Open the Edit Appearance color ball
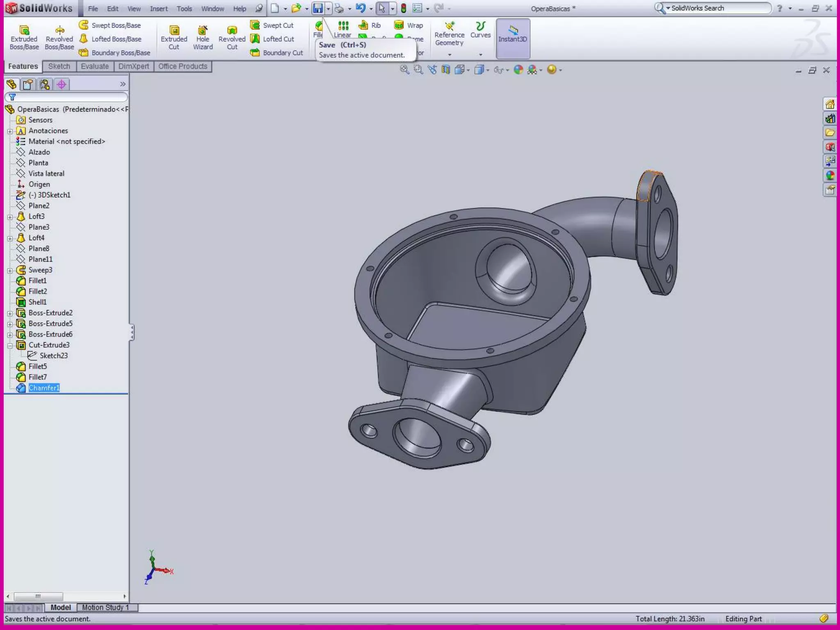Image resolution: width=840 pixels, height=630 pixels. 518,70
